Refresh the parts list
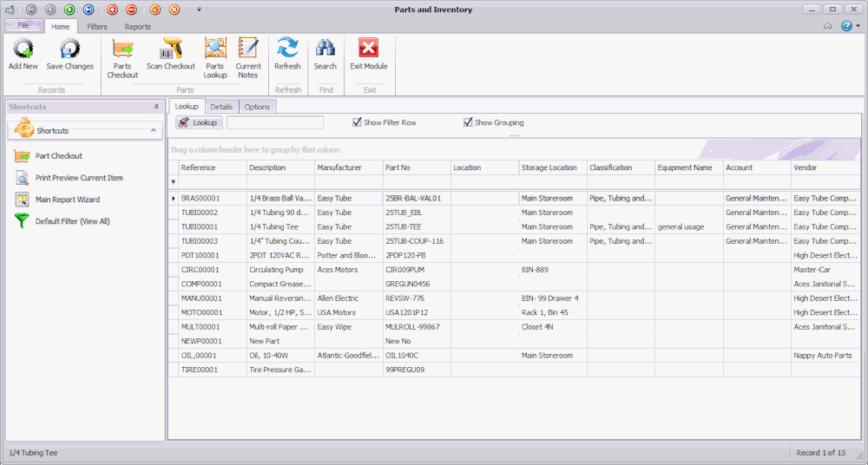This screenshot has height=465, width=868. pos(287,53)
